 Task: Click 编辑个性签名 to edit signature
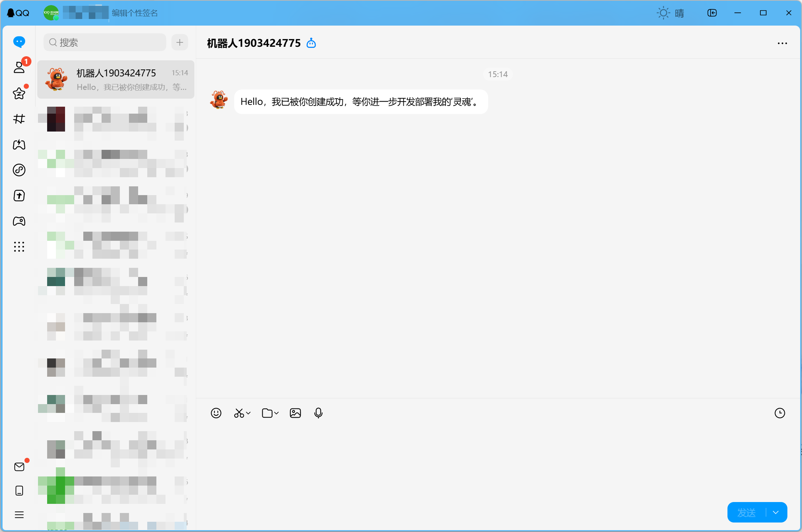(134, 13)
